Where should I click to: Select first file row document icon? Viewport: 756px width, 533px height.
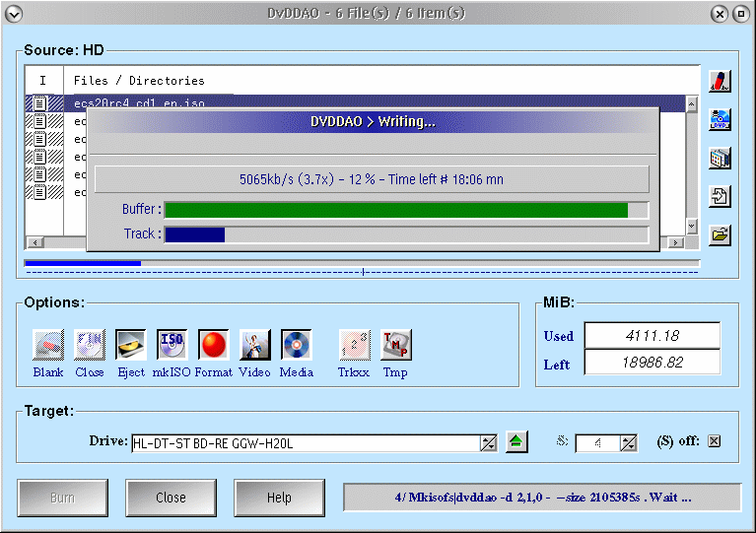[x=40, y=103]
